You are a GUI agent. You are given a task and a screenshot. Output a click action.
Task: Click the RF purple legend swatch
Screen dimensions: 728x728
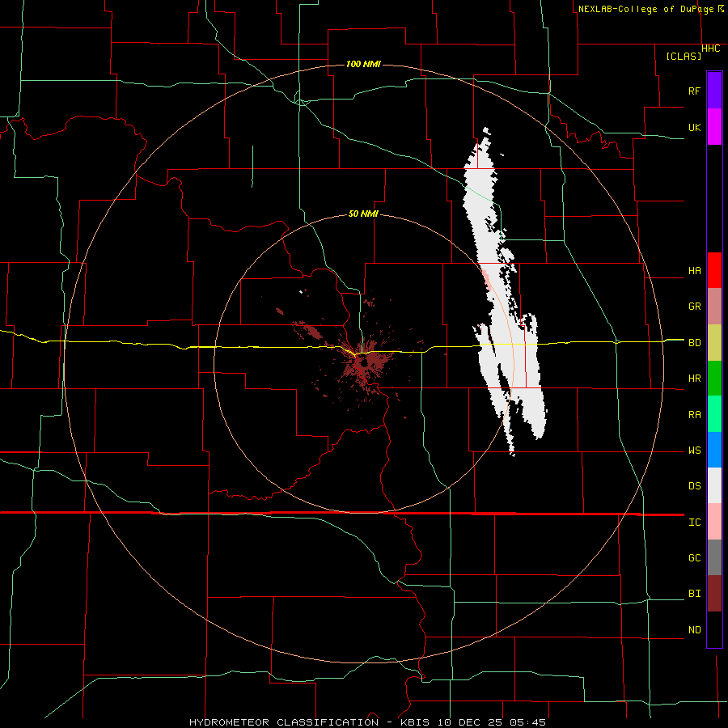pos(714,91)
